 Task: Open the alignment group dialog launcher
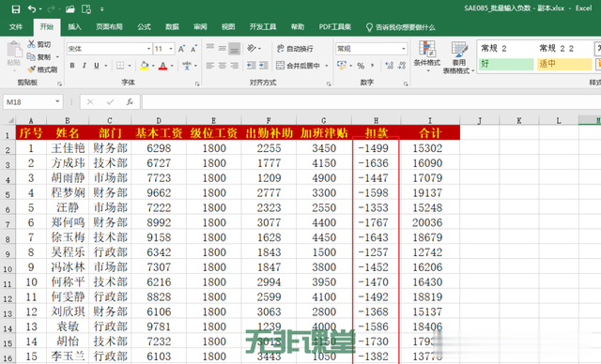click(x=329, y=83)
